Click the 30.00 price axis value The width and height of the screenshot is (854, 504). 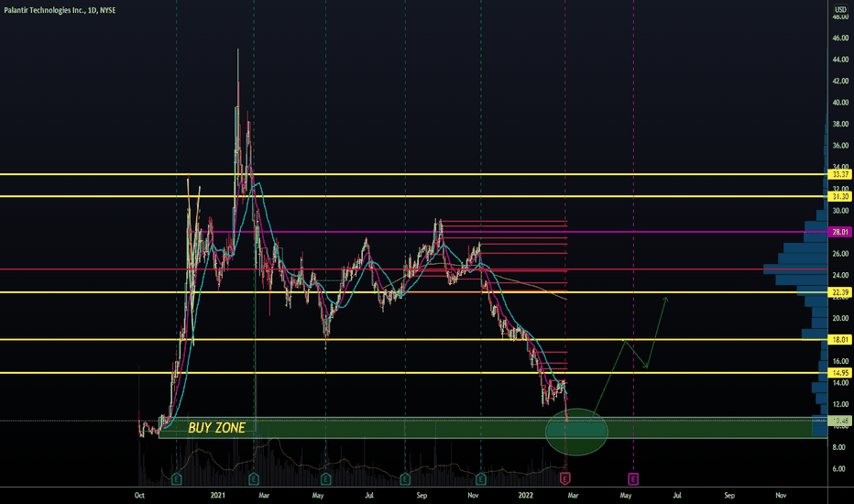point(840,211)
